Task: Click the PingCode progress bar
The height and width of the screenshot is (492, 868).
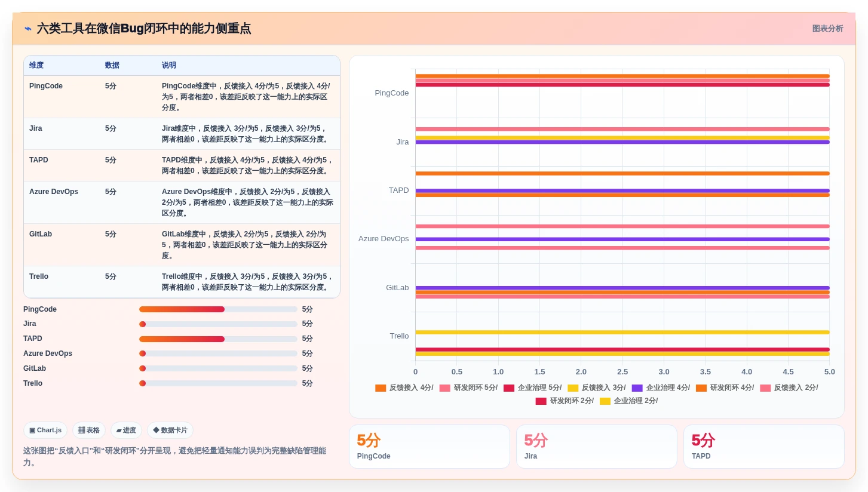Action: [x=218, y=309]
